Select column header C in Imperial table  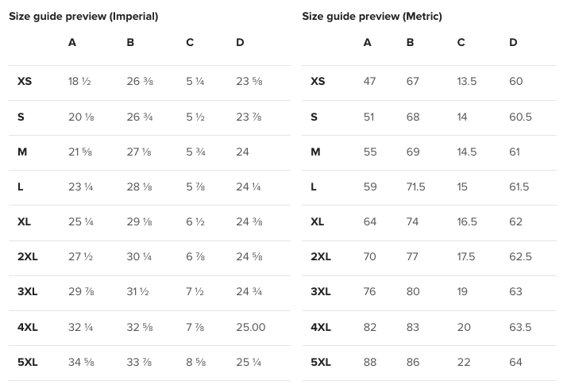click(190, 43)
